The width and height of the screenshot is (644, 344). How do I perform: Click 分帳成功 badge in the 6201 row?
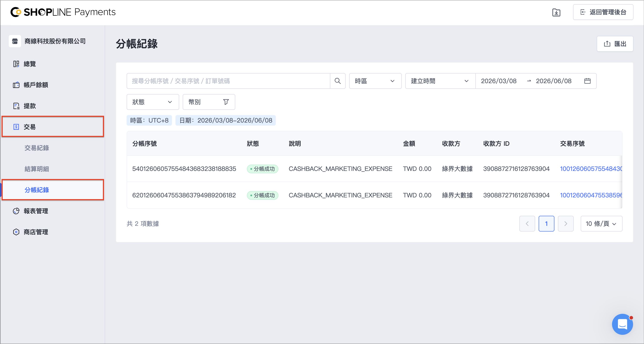262,195
